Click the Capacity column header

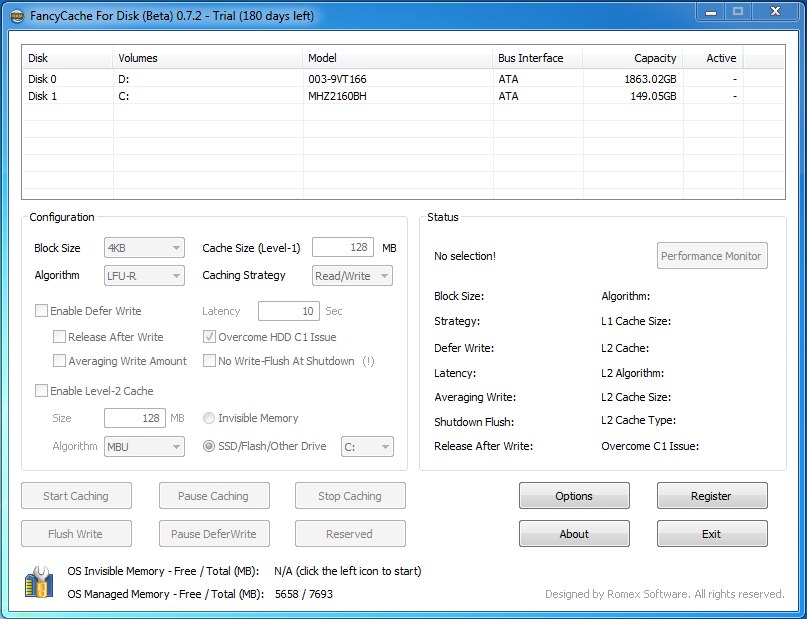[x=633, y=58]
